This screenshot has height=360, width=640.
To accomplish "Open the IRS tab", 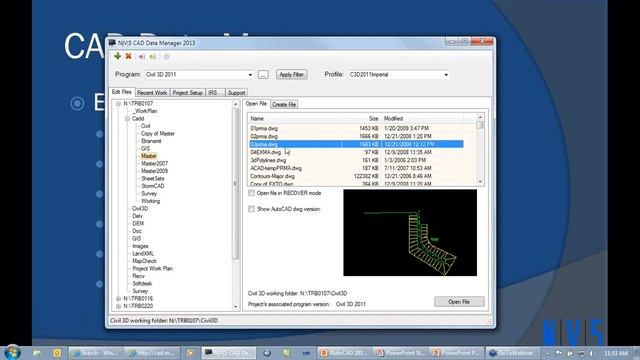I will pos(215,93).
